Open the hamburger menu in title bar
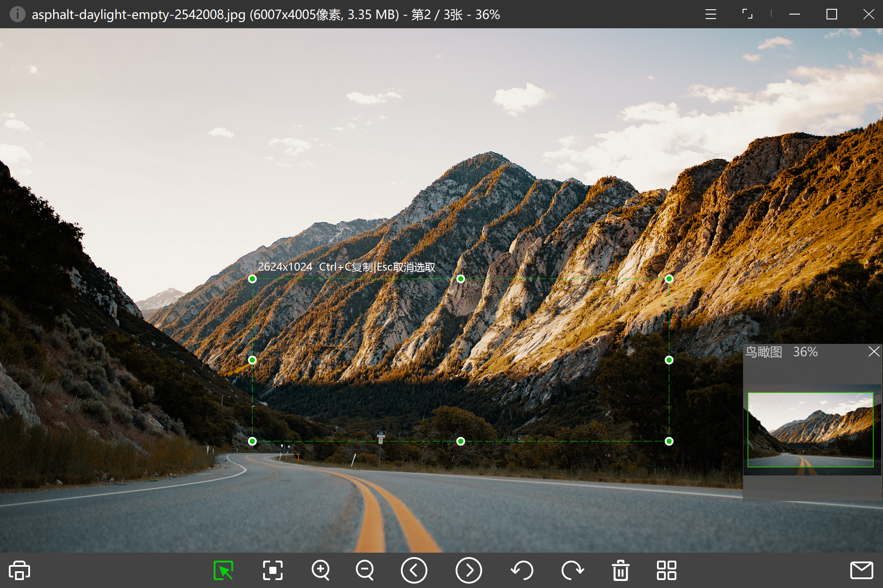The image size is (883, 588). [710, 14]
